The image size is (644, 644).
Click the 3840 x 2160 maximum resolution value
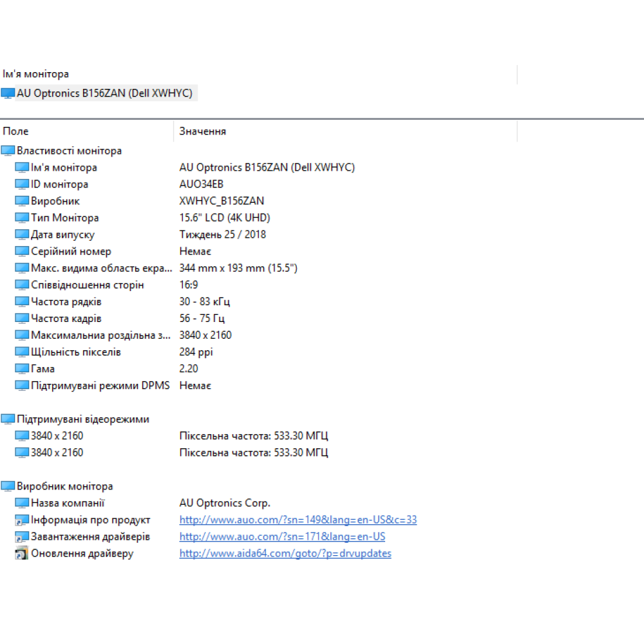205,335
